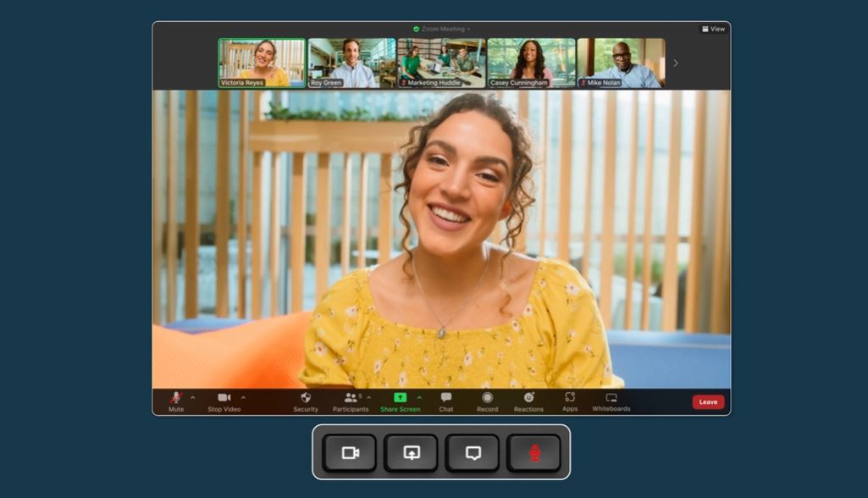Click the green Share Screen icon

[x=400, y=397]
